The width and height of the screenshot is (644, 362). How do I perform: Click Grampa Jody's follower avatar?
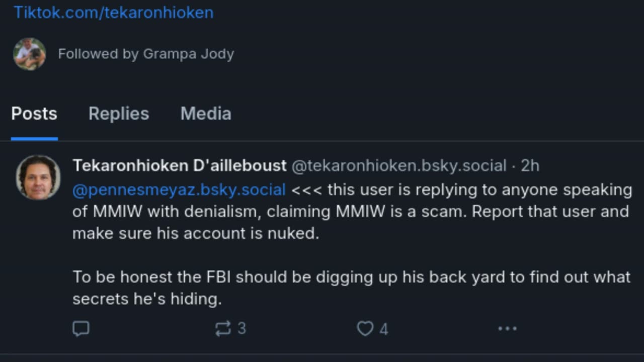tap(29, 54)
